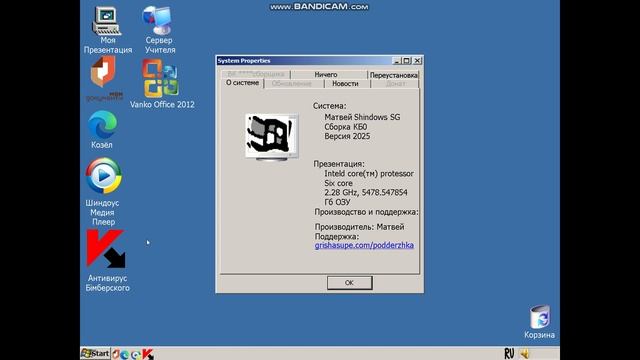Switch to the Новости tab
The image size is (640, 360).
(345, 84)
